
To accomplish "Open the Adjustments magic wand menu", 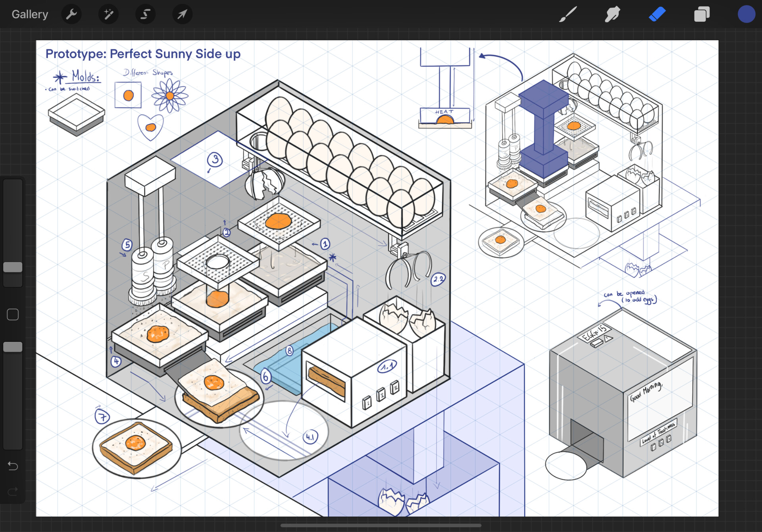I will tap(108, 15).
